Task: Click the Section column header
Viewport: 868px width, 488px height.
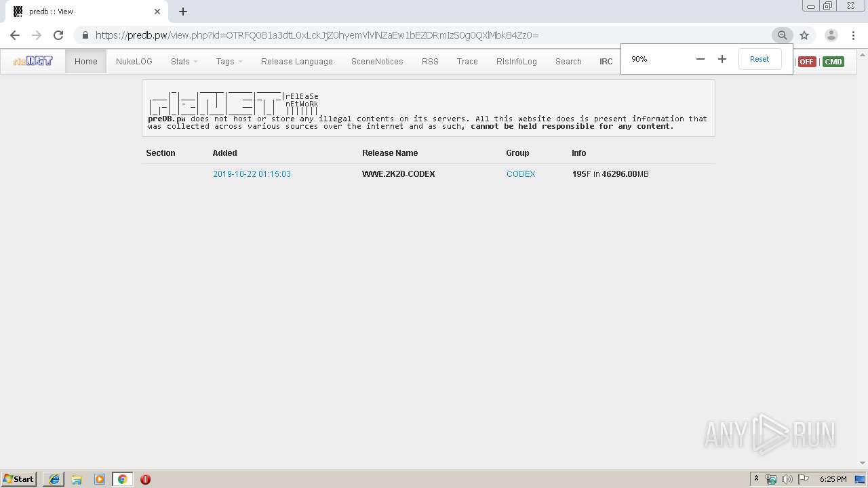Action: click(161, 153)
